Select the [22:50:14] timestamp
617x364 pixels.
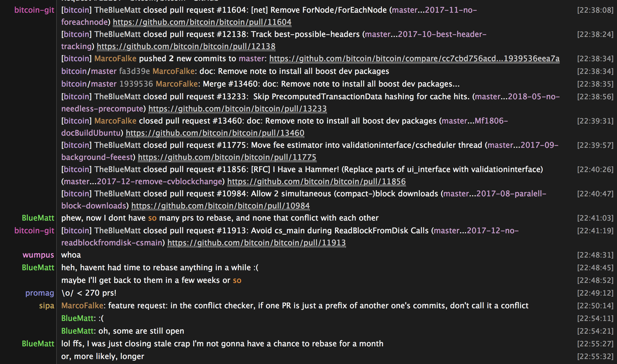click(595, 306)
